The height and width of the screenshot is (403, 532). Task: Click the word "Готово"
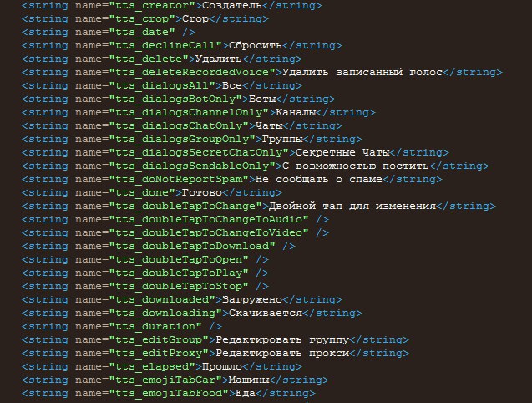(x=202, y=193)
